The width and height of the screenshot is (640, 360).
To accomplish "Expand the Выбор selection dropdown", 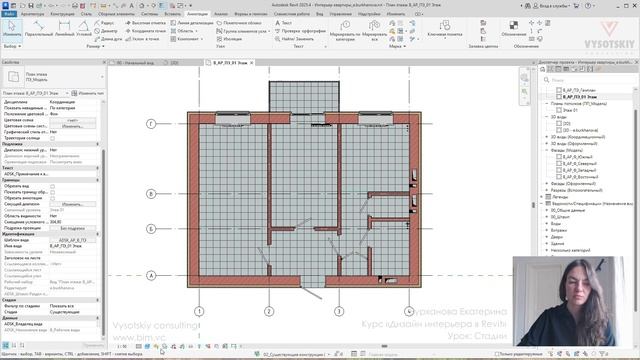I will tap(12, 47).
